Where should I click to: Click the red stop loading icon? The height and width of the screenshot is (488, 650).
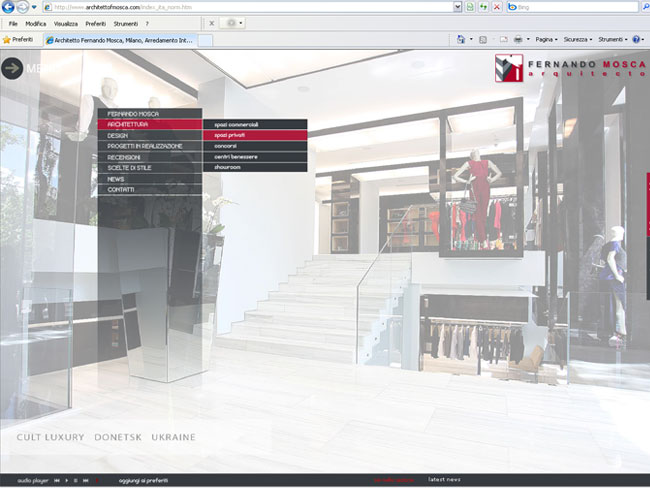tap(497, 7)
